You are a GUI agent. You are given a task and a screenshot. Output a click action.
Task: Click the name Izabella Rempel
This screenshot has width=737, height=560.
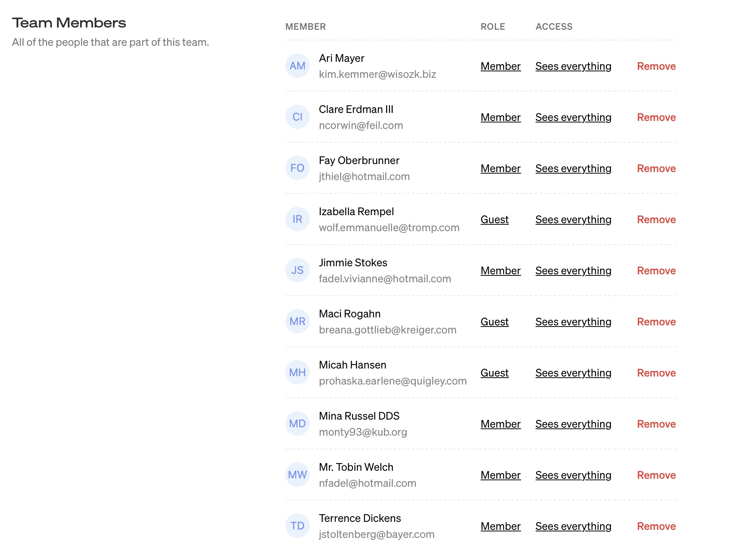pos(356,211)
